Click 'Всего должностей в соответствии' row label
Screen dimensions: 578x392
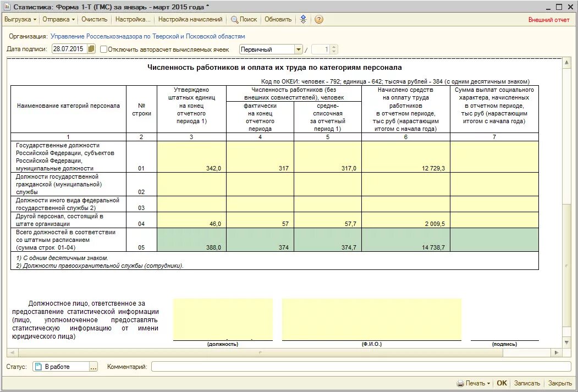pos(68,240)
